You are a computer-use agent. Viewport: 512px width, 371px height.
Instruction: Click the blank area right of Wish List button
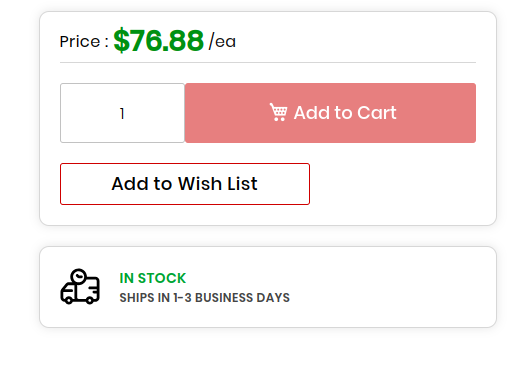[x=393, y=184]
